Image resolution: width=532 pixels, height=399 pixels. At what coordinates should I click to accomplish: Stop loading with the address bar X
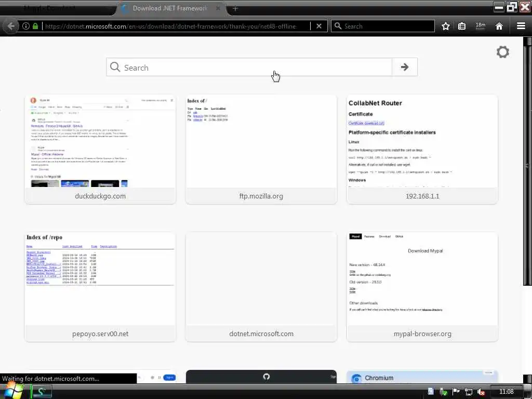[319, 26]
